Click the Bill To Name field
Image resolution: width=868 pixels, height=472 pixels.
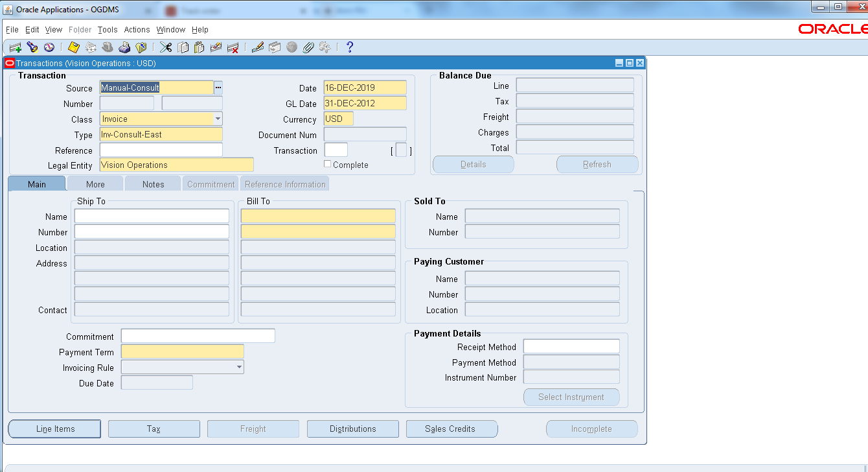tap(317, 217)
